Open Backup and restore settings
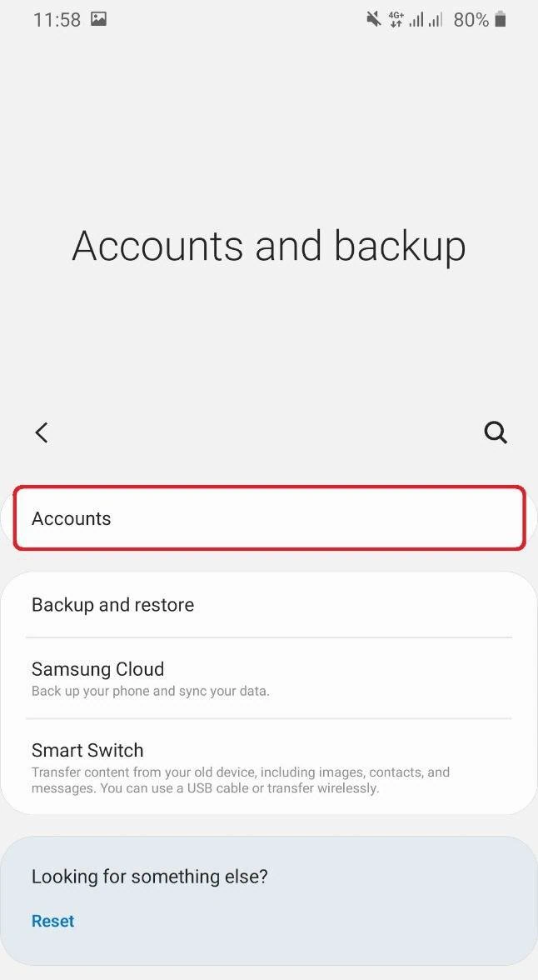 [269, 604]
